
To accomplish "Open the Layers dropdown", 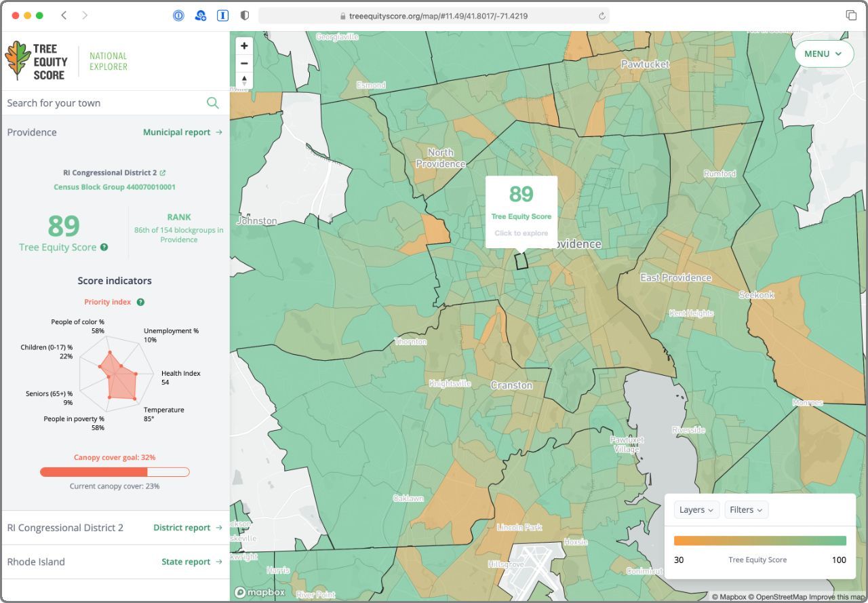I will tap(696, 509).
